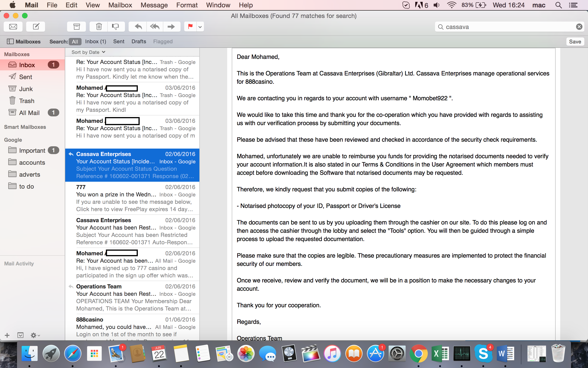Open the Sent mailbox in sidebar

click(32, 77)
